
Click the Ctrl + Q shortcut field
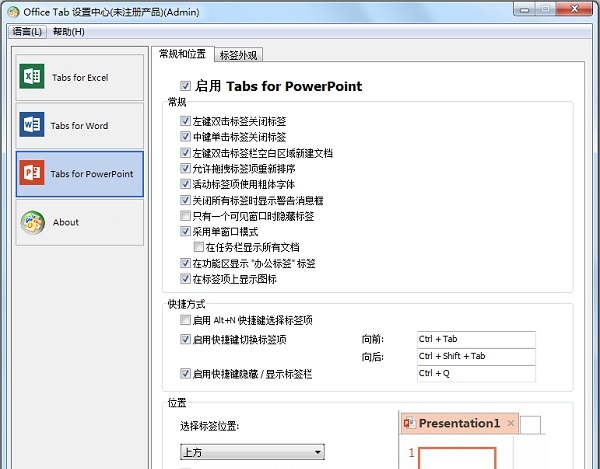(x=476, y=373)
